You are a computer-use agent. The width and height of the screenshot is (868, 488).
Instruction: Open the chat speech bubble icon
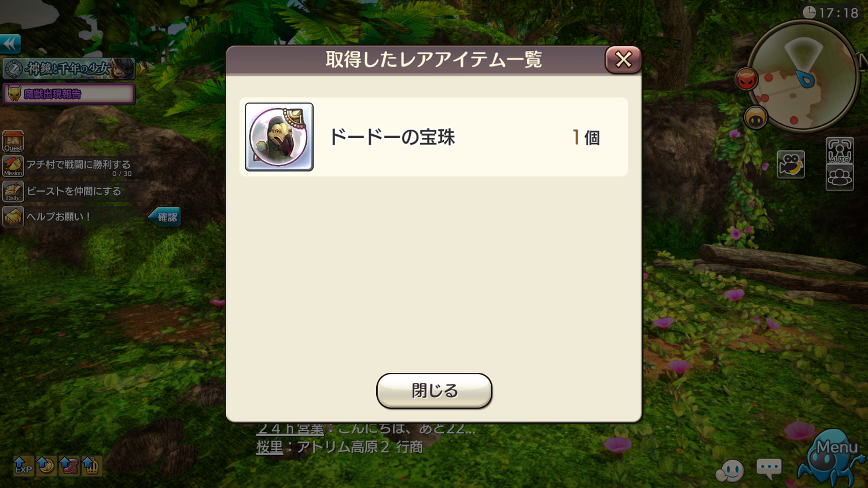769,468
